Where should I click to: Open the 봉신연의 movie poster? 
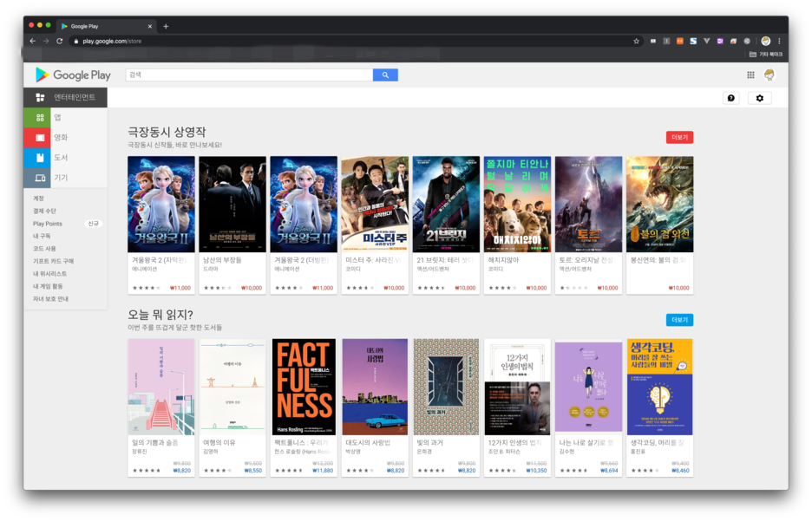pos(659,205)
